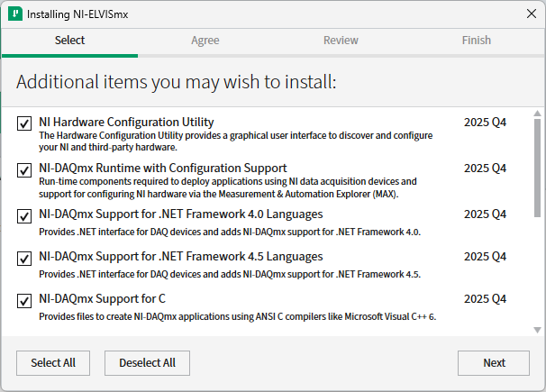Select the 'NI Hardware Configuration Utility' title text
Viewport: 546px width, 392px height.
[126, 122]
